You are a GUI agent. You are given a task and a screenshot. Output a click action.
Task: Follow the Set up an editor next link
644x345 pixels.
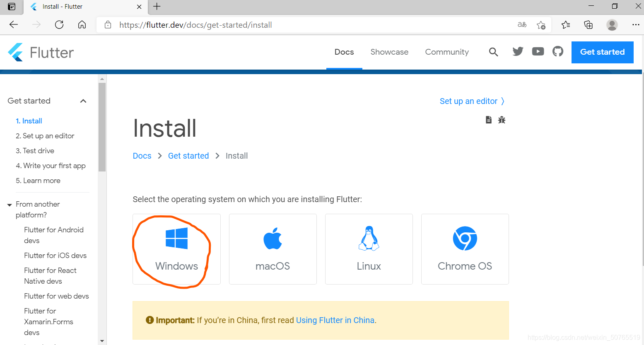coord(472,101)
